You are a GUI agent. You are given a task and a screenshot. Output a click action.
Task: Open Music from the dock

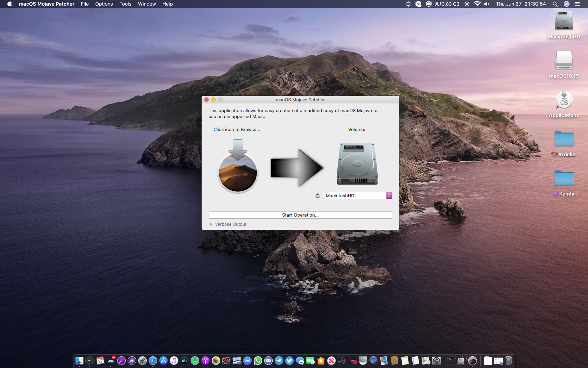pos(174,360)
